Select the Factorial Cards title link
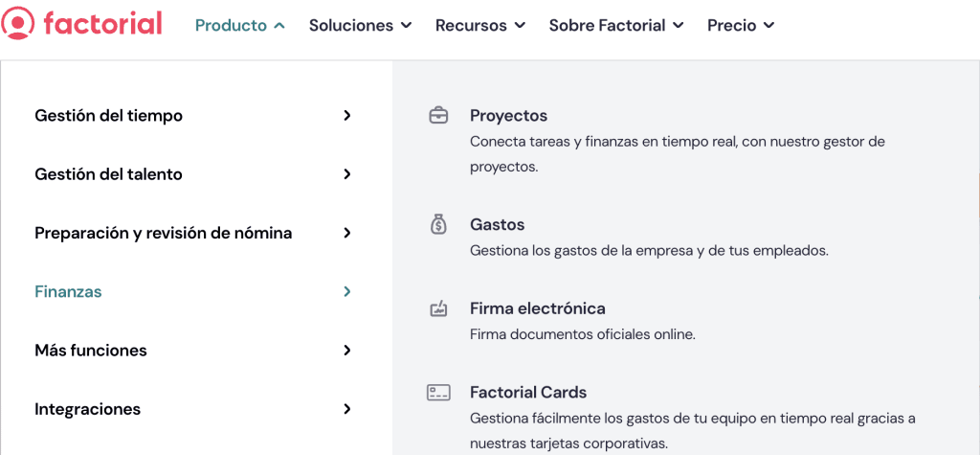 pos(528,393)
